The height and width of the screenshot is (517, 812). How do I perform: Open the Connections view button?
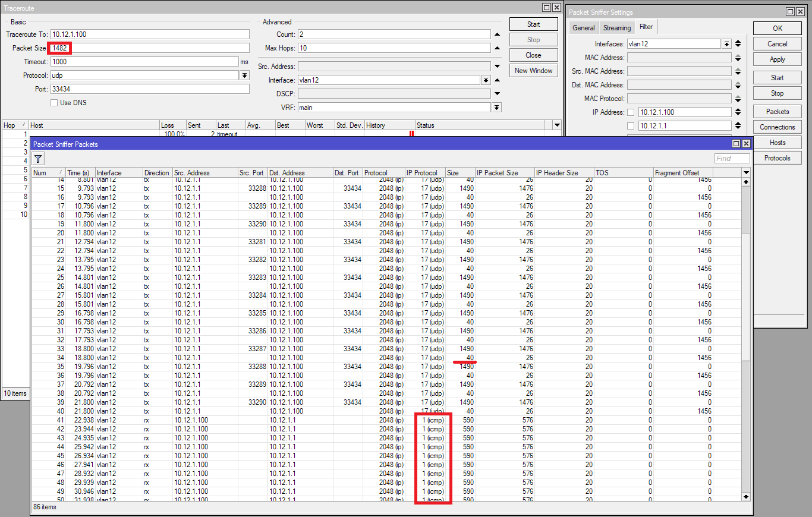[x=778, y=127]
